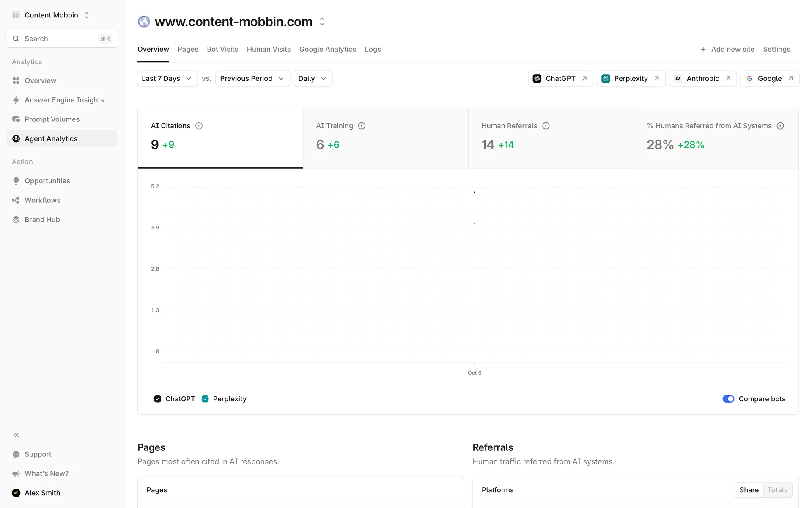The image size is (812, 508).
Task: Click the AI Training info icon
Action: tap(362, 126)
